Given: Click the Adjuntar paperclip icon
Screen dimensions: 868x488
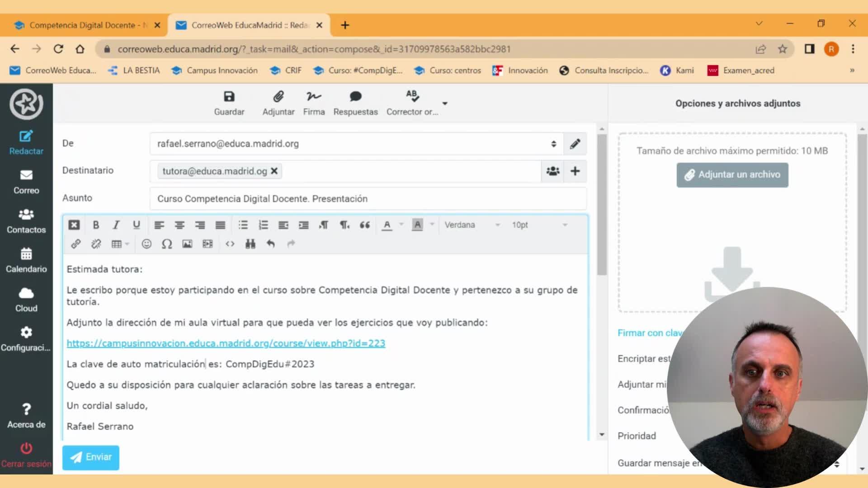Looking at the screenshot, I should (x=278, y=97).
